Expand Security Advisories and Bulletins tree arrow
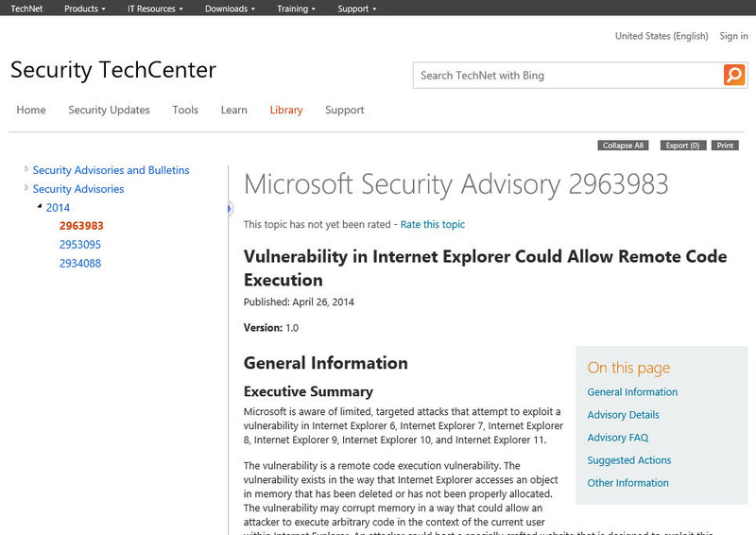This screenshot has width=756, height=535. pos(26,169)
